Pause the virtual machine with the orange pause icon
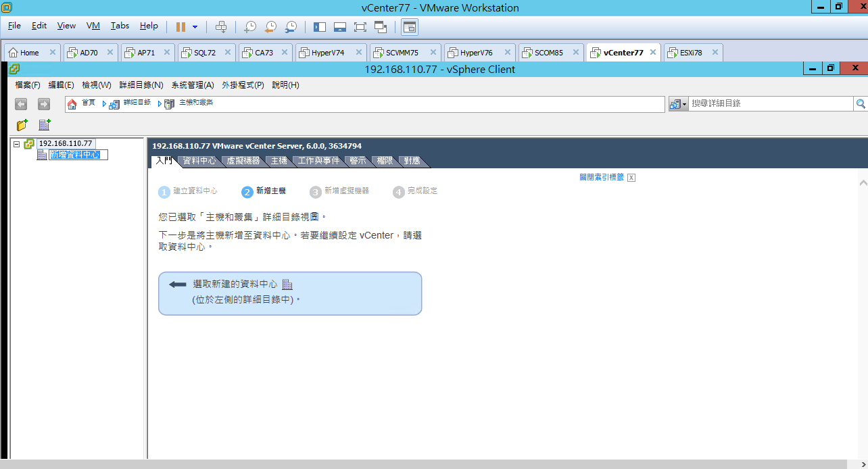The width and height of the screenshot is (868, 469). coord(180,26)
